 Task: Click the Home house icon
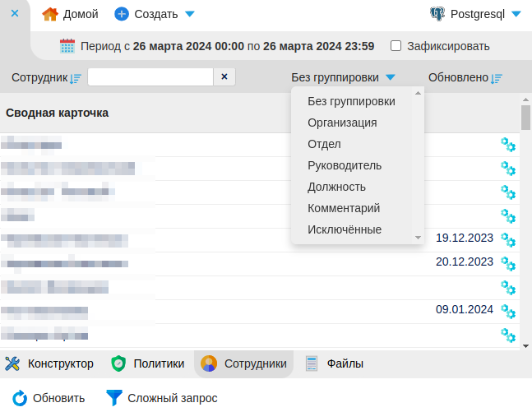50,14
